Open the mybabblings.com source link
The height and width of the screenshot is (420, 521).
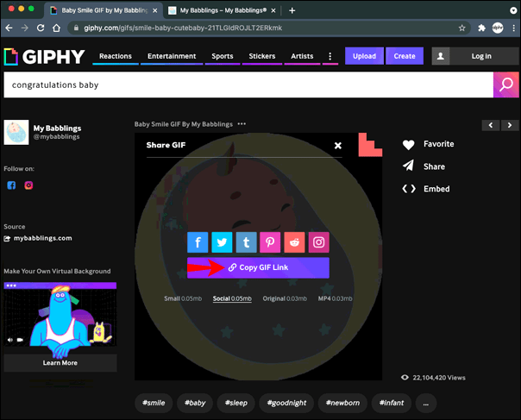pyautogui.click(x=41, y=238)
